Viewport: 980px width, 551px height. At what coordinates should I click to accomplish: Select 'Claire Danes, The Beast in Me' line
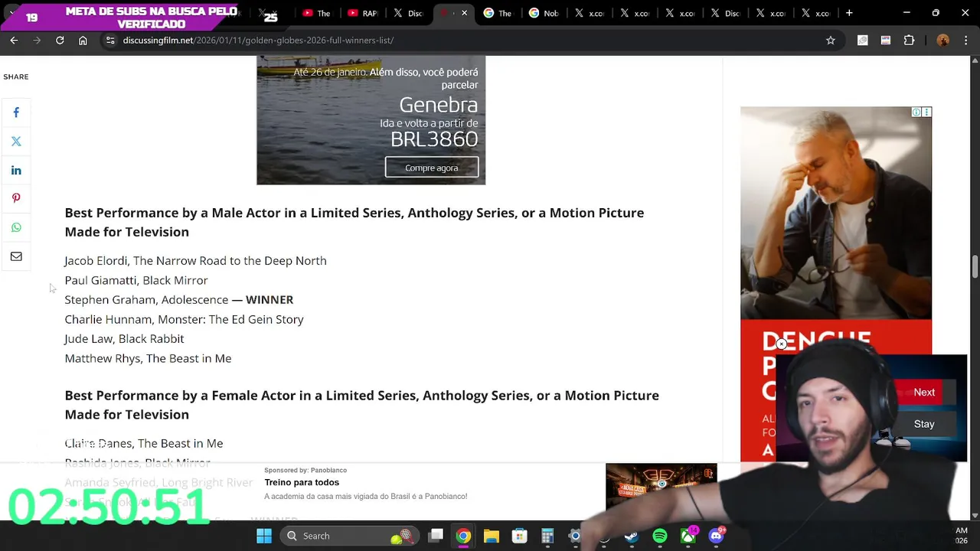(144, 443)
